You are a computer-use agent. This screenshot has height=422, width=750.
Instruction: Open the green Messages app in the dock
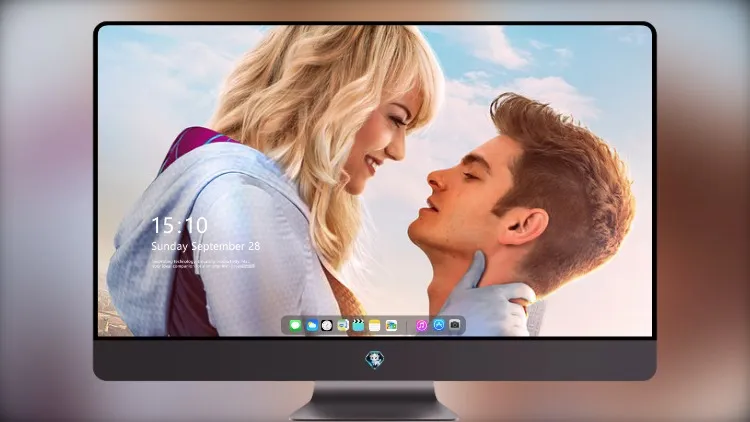tap(295, 325)
